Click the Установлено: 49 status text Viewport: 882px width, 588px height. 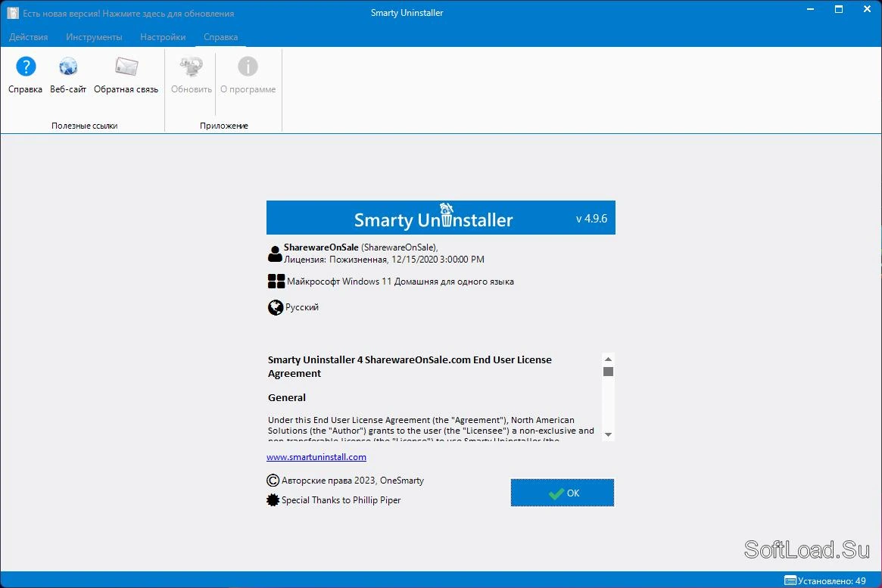point(832,580)
